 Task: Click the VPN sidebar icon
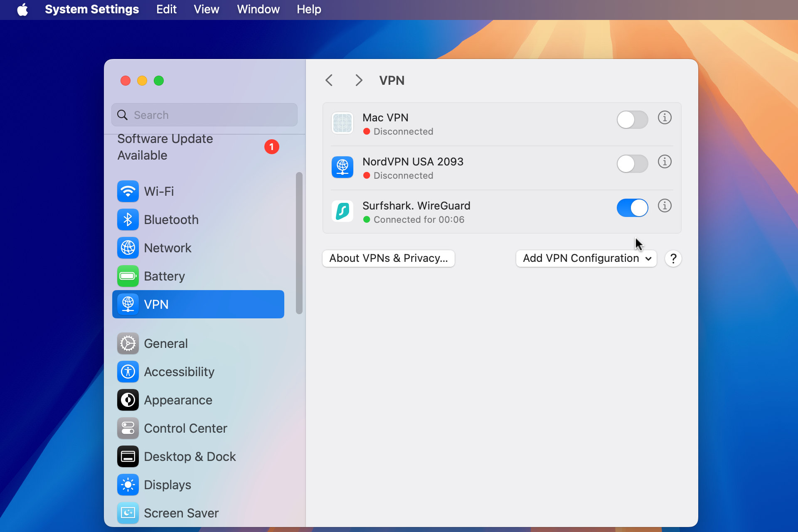(128, 304)
